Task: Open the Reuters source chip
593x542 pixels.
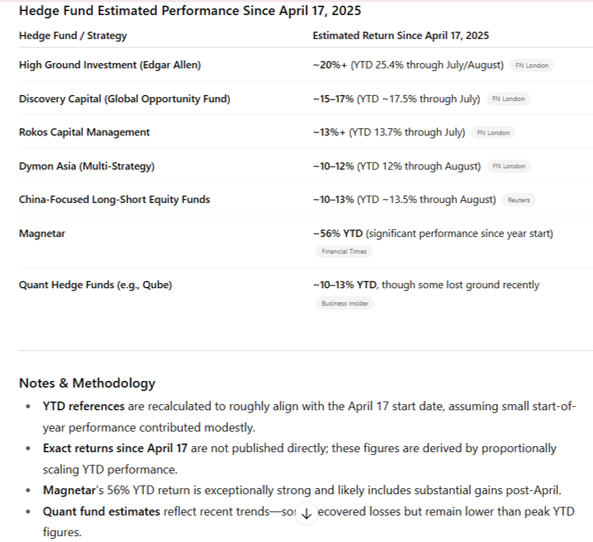Action: (x=518, y=200)
